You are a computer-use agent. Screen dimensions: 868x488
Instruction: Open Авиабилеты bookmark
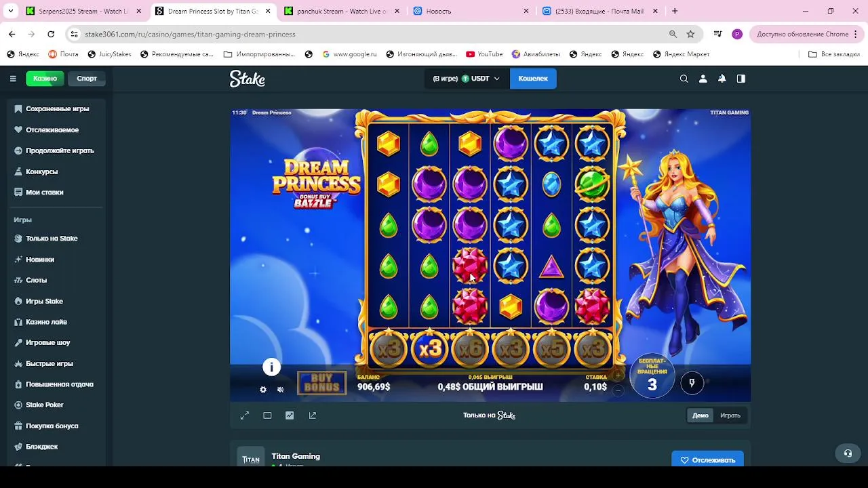pyautogui.click(x=536, y=54)
